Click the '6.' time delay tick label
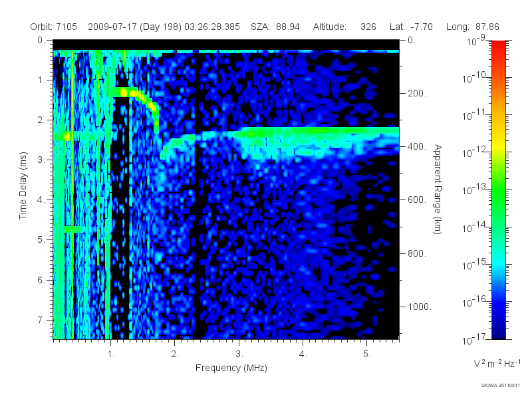The width and height of the screenshot is (532, 399). 41,280
